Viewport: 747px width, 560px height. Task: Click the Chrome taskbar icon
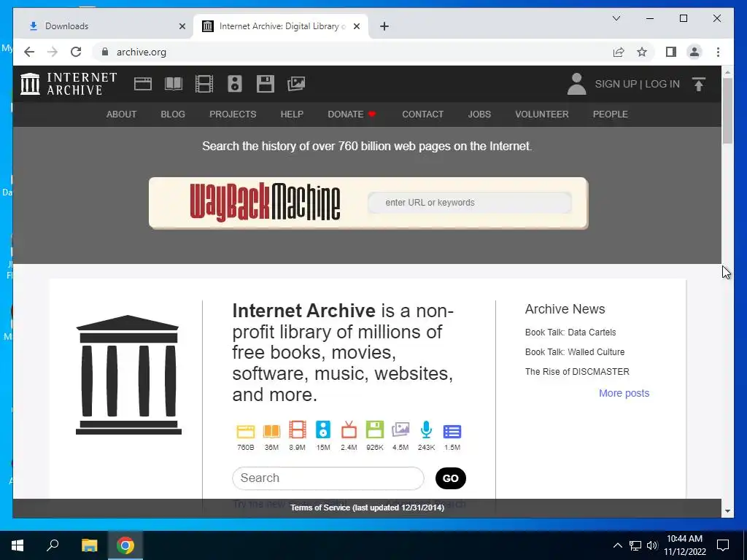pos(125,545)
